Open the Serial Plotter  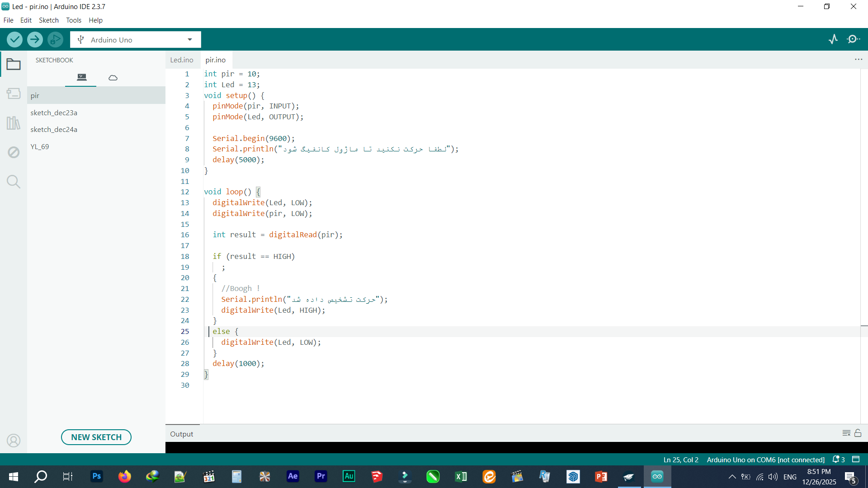coord(833,39)
